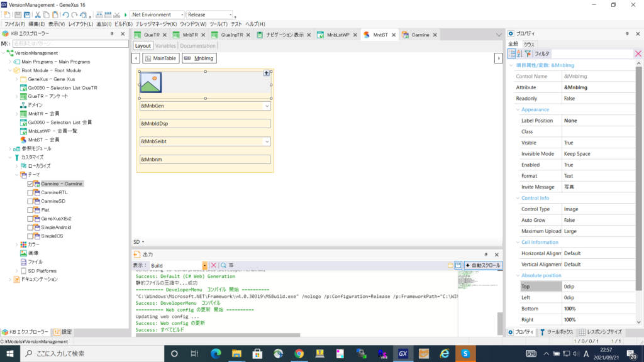Toggle the 自動スクロール auto-scroll button

point(483,265)
